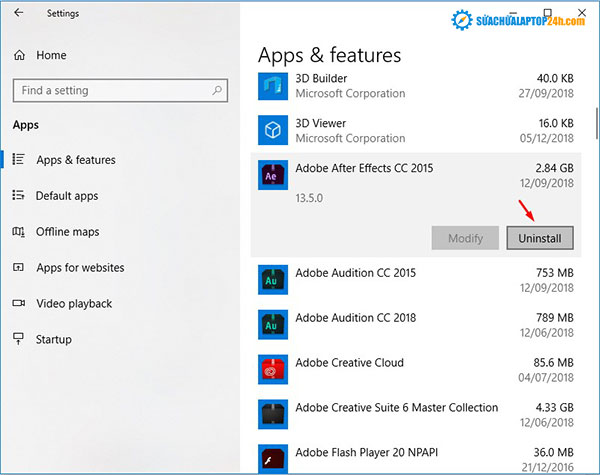Click the 3D Builder app icon
Screen dimensions: 600x475
tap(273, 86)
